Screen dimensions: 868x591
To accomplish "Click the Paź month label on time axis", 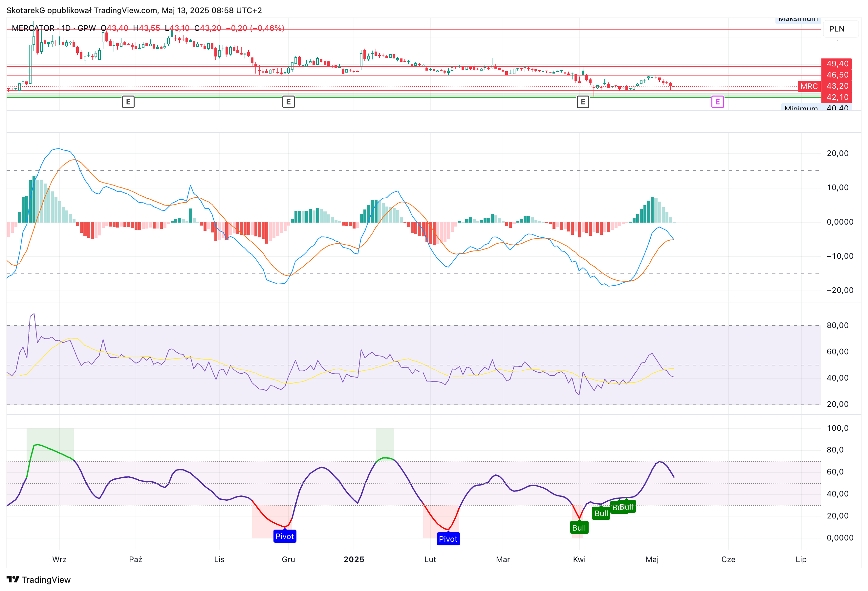I will coord(136,559).
